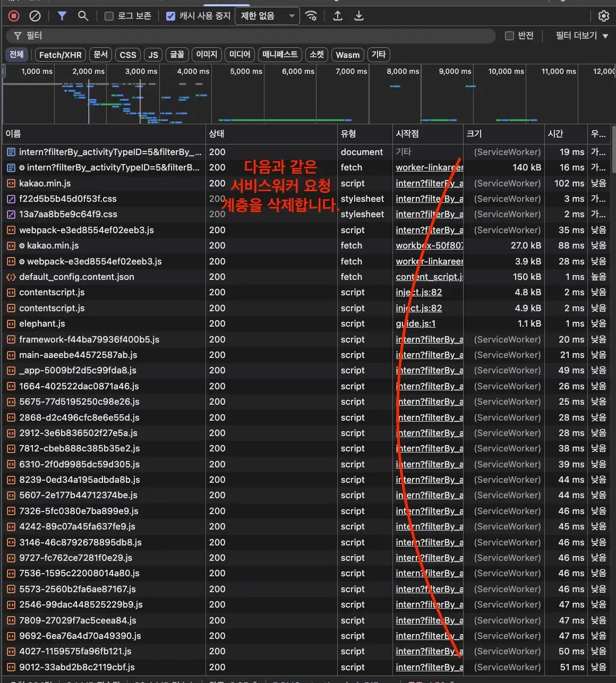Toggle the funnel filter icon
The height and width of the screenshot is (683, 616).
[x=62, y=16]
